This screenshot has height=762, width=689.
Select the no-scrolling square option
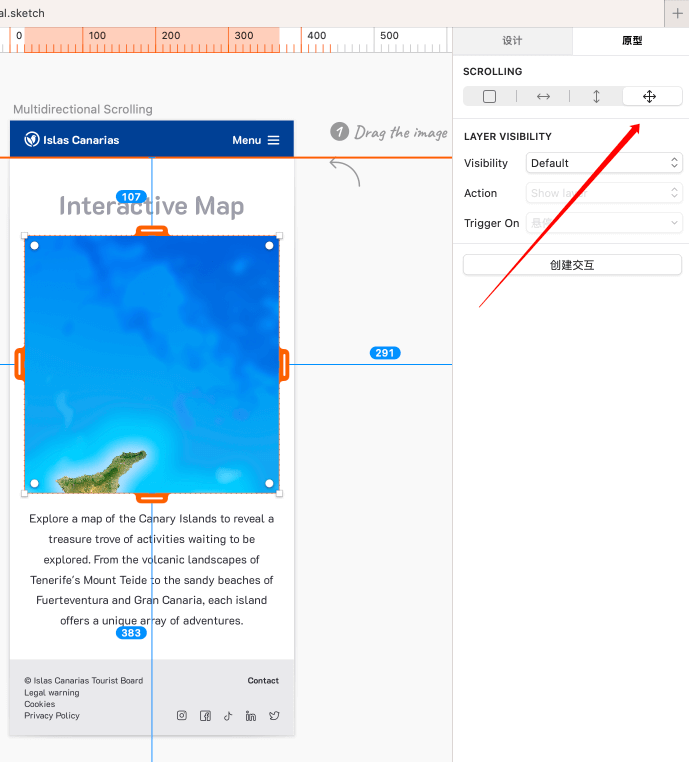click(489, 97)
